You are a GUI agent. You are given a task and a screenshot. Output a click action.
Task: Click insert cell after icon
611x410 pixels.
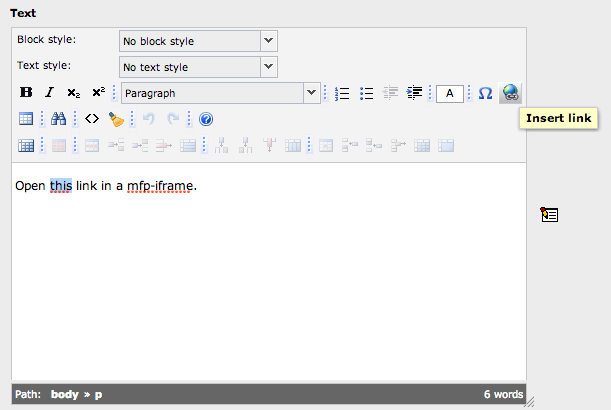[374, 146]
